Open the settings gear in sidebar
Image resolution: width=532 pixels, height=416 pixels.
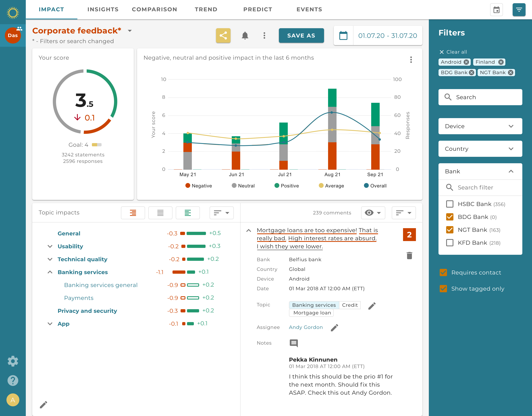13,361
